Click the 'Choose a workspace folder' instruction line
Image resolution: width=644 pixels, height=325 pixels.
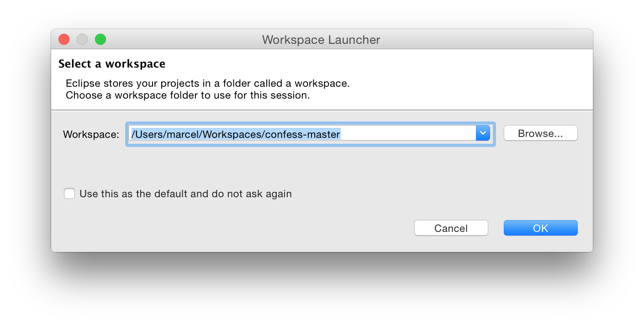coord(188,95)
